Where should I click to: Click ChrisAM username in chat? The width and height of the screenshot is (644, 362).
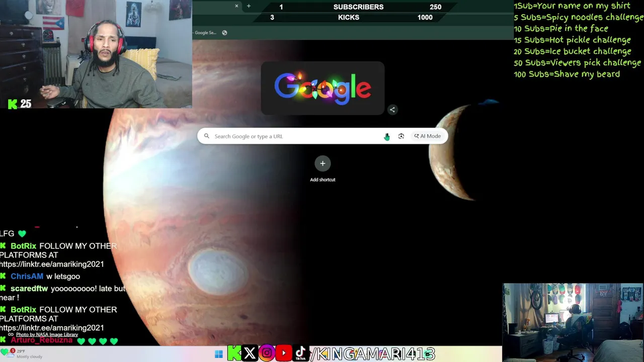tap(27, 277)
